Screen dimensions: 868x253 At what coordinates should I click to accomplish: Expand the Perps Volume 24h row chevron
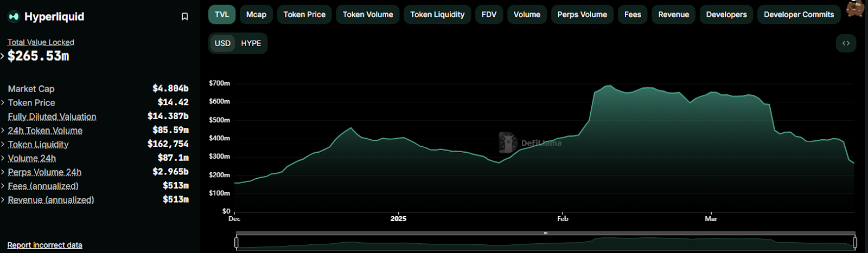pos(3,172)
